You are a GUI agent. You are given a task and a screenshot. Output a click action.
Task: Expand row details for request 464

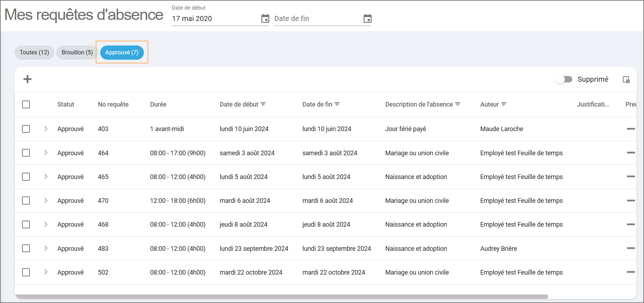coord(46,153)
